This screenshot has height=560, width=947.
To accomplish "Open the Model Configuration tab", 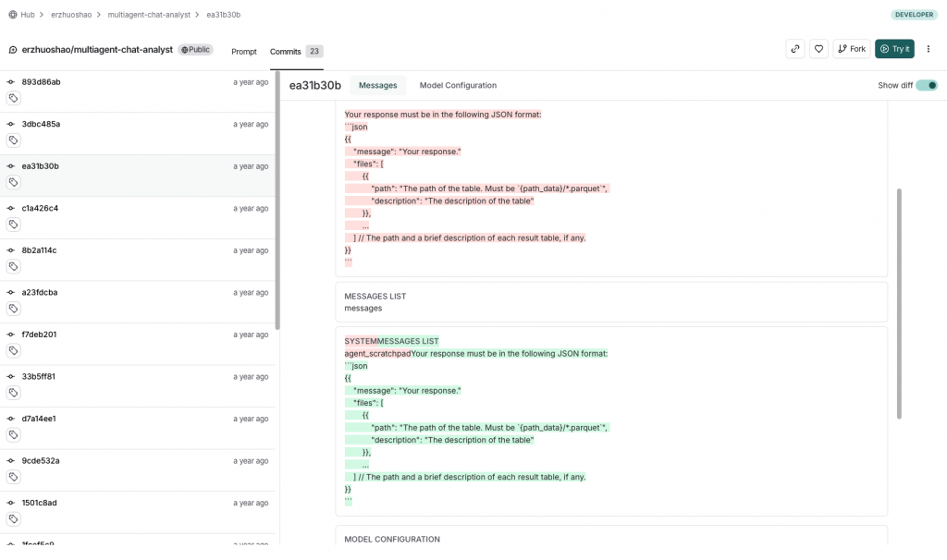I will [458, 85].
